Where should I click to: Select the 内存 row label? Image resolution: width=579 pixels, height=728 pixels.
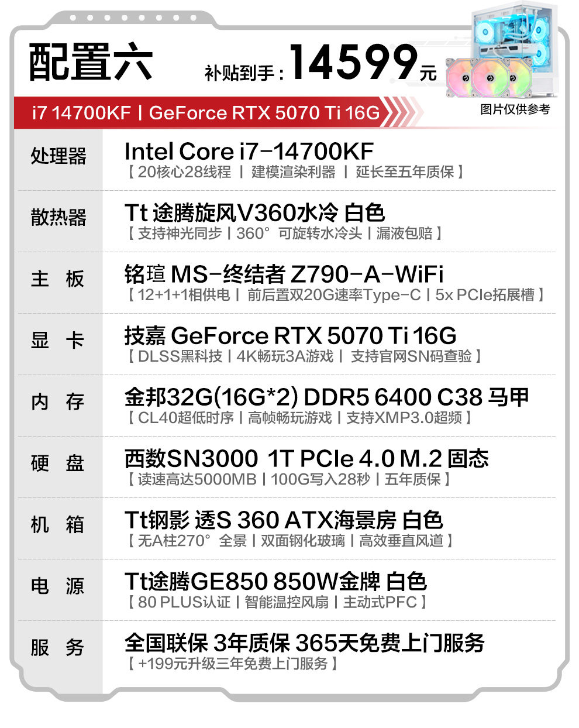click(58, 402)
